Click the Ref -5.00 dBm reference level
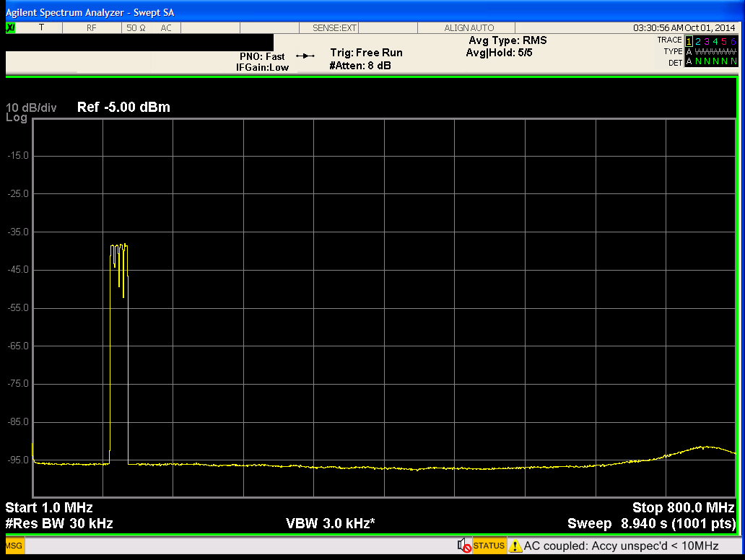Viewport: 745px width, 560px height. click(123, 108)
